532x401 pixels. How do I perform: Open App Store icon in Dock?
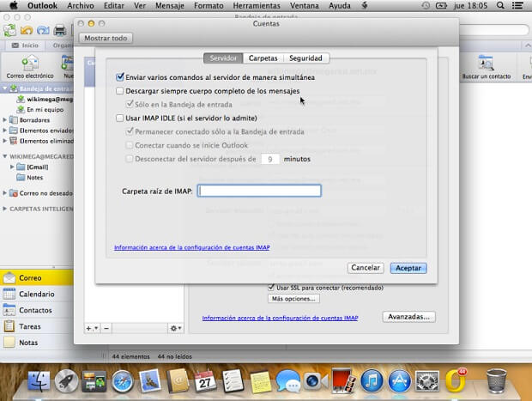(x=399, y=381)
